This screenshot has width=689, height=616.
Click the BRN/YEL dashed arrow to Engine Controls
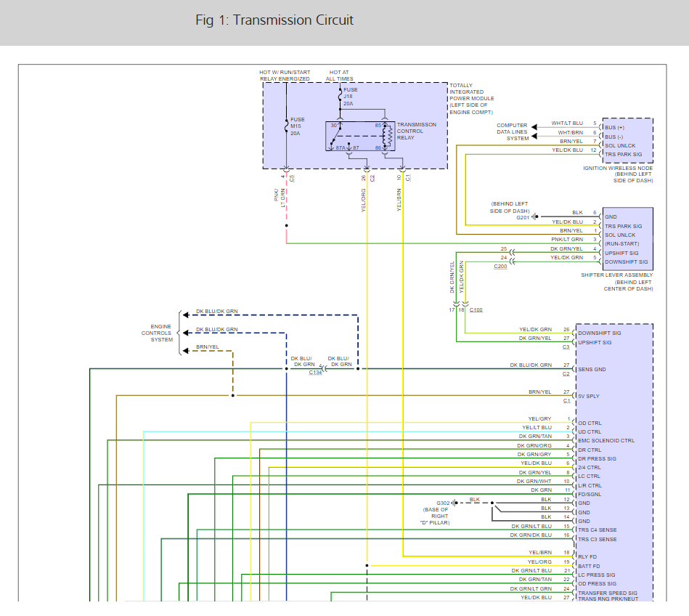[186, 350]
